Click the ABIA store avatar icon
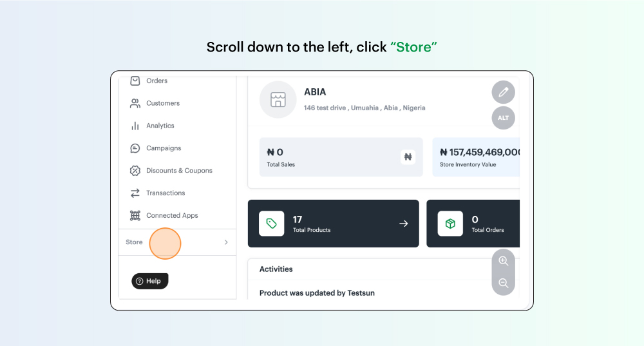644x346 pixels. 278,99
